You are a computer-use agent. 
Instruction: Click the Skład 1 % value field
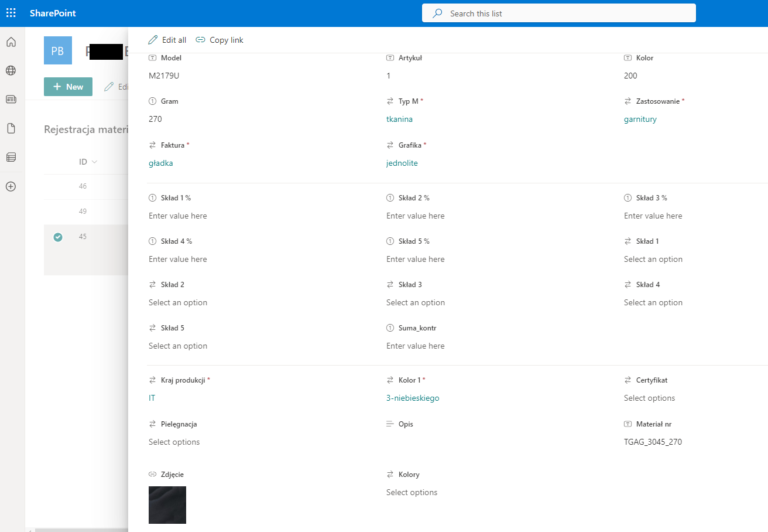[178, 216]
